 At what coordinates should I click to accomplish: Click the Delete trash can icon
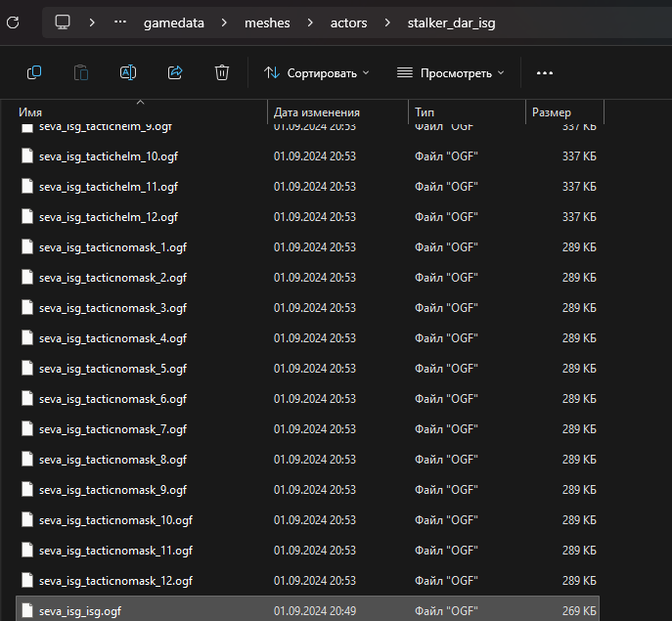click(x=222, y=72)
